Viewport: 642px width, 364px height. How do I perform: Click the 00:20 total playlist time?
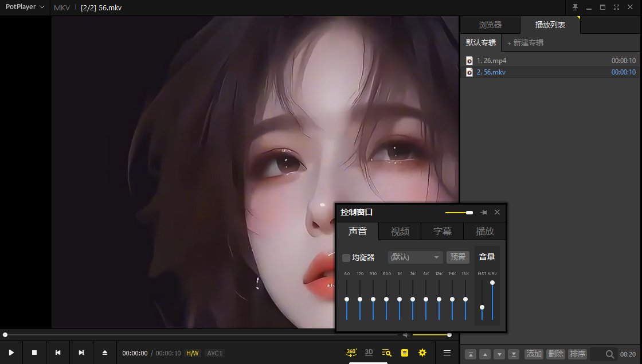(x=628, y=354)
